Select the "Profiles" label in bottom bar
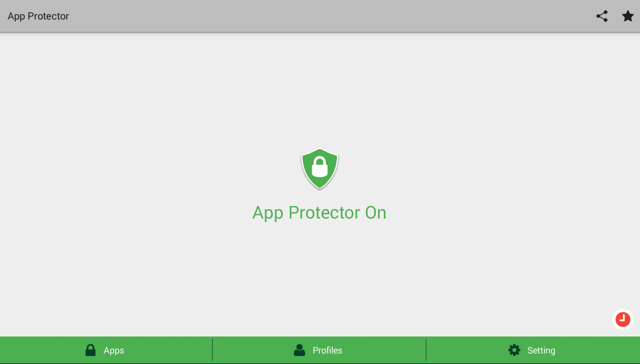The image size is (640, 364). (327, 350)
